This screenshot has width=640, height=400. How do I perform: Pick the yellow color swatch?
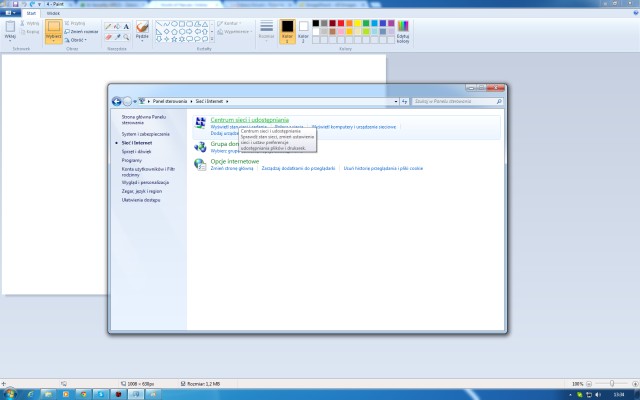[358, 23]
